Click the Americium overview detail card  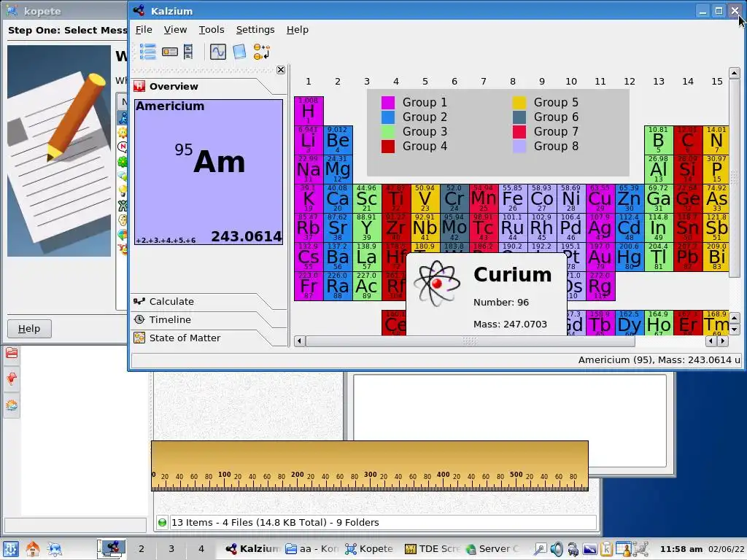tap(209, 172)
